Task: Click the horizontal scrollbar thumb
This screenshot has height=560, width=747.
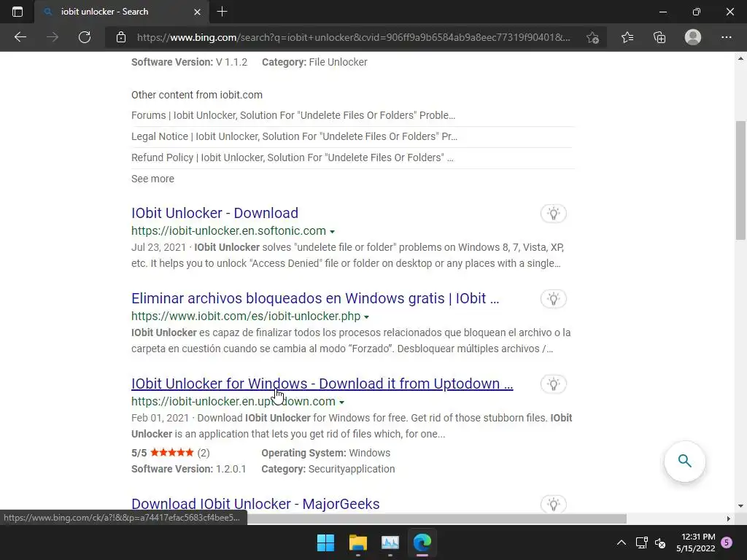Action: point(436,518)
